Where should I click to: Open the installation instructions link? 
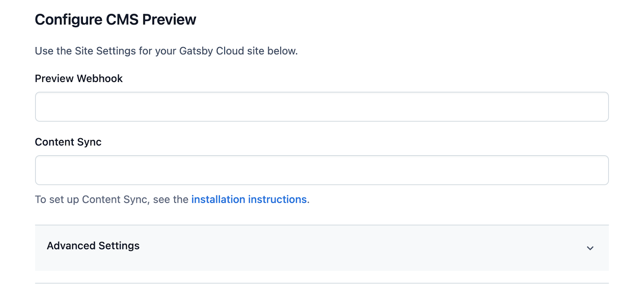pyautogui.click(x=249, y=199)
